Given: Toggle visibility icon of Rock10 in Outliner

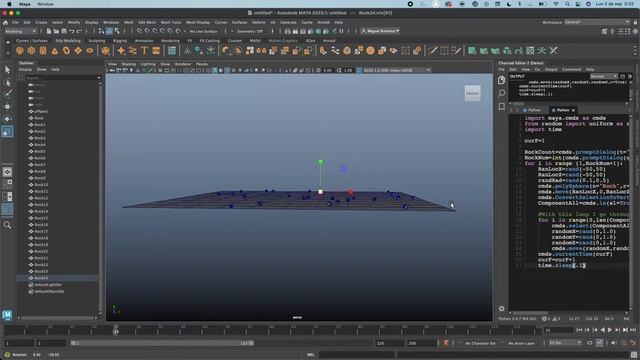Looking at the screenshot, I should click(x=31, y=184).
